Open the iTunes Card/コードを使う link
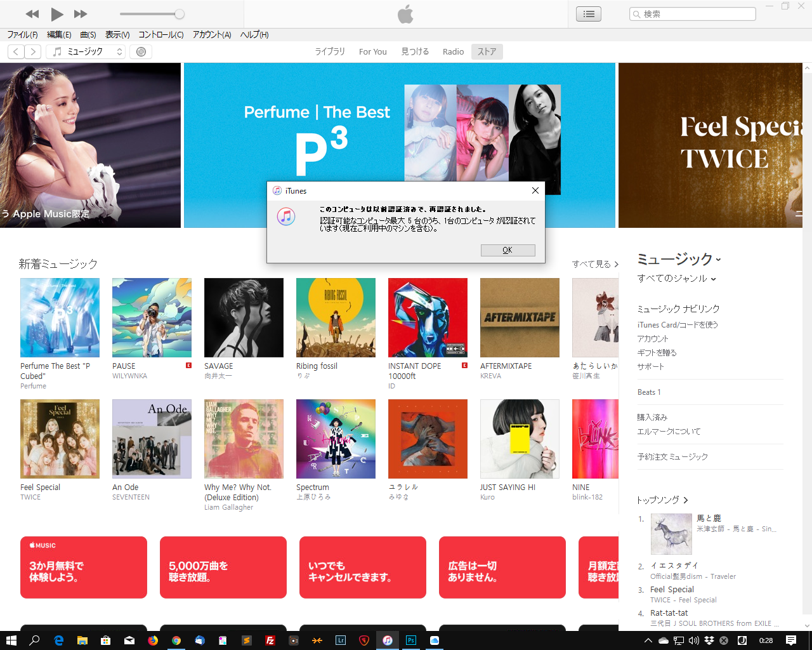The height and width of the screenshot is (650, 812). pos(678,325)
